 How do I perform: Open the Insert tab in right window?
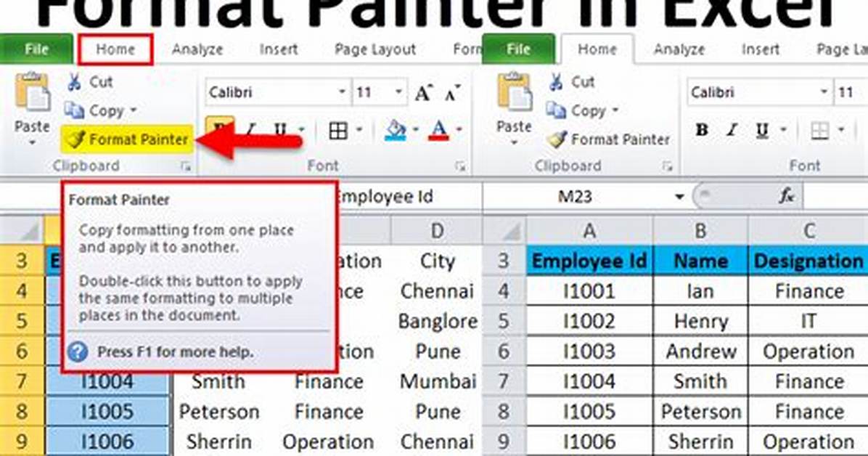tap(760, 49)
